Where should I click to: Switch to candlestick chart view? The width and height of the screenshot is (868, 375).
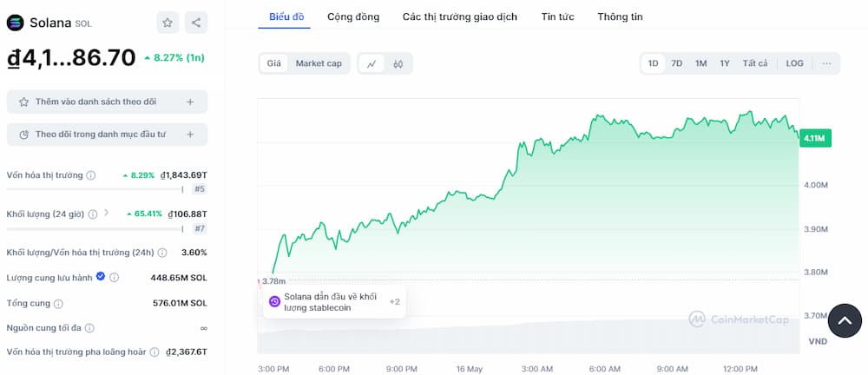click(x=398, y=63)
